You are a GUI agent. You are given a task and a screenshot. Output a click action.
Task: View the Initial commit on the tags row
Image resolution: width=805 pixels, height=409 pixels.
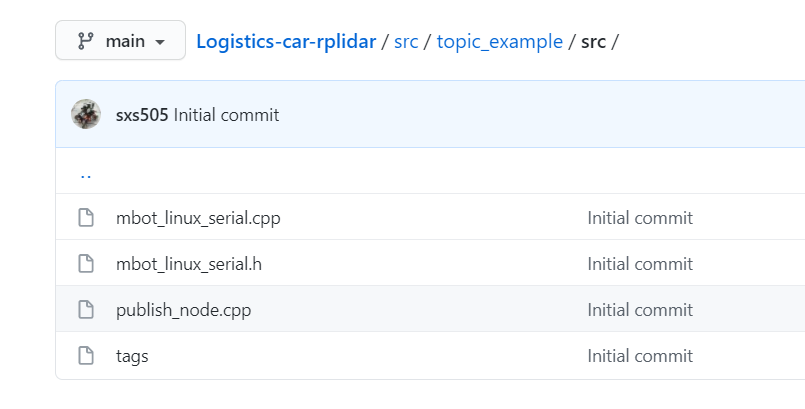tap(639, 356)
